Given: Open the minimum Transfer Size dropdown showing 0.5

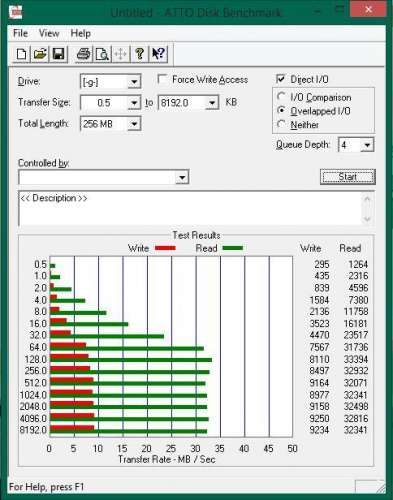Looking at the screenshot, I should [x=134, y=103].
